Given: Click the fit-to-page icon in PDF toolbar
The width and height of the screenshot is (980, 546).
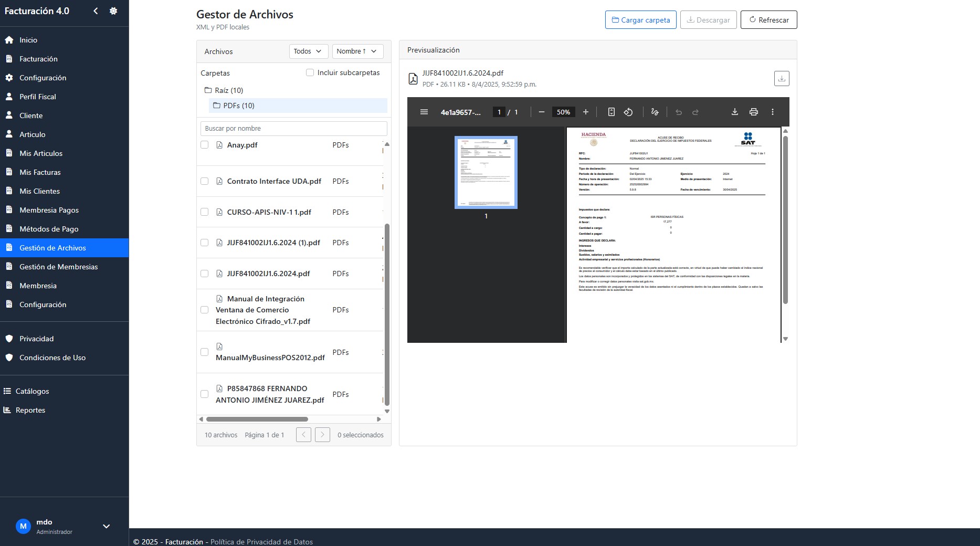Looking at the screenshot, I should (611, 112).
